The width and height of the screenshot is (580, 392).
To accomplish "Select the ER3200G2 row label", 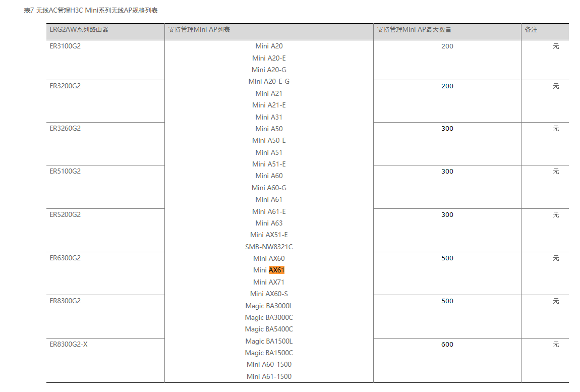I will 65,86.
